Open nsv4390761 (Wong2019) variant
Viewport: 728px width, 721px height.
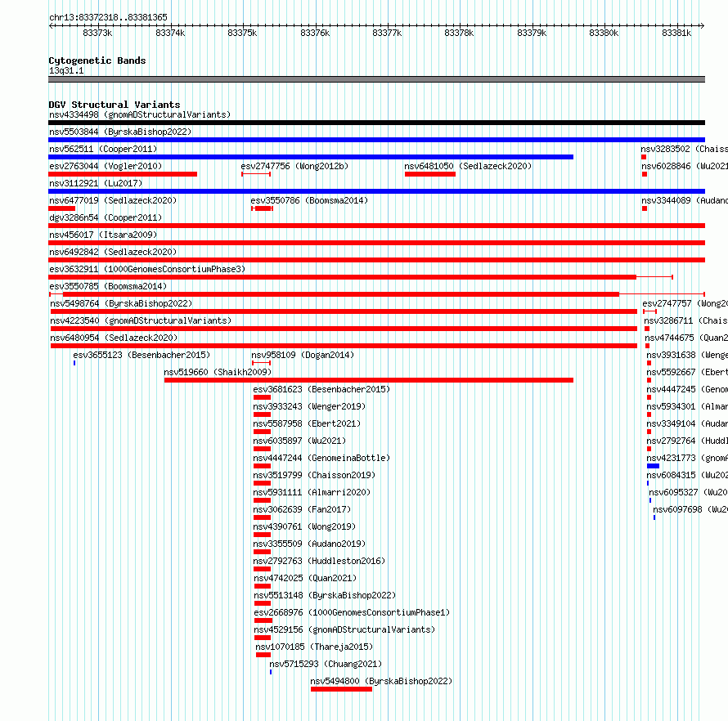pyautogui.click(x=304, y=526)
